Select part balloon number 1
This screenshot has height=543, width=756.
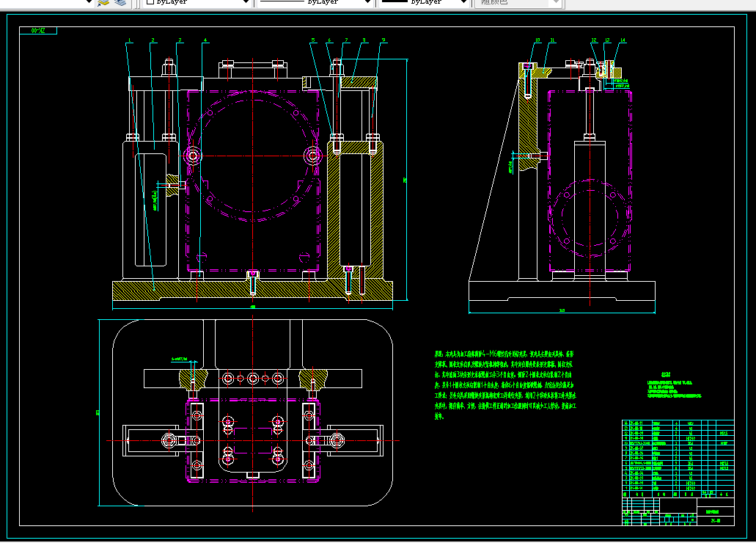(129, 40)
